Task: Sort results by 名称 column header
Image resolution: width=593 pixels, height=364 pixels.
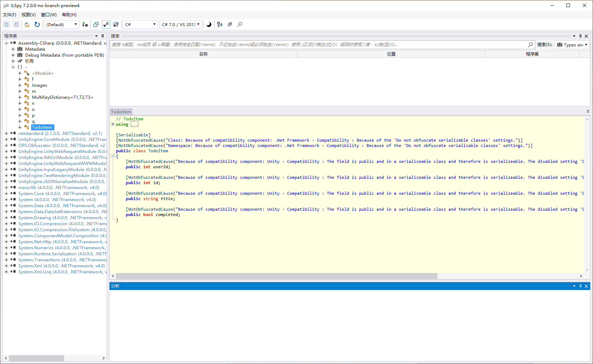Action: click(203, 54)
